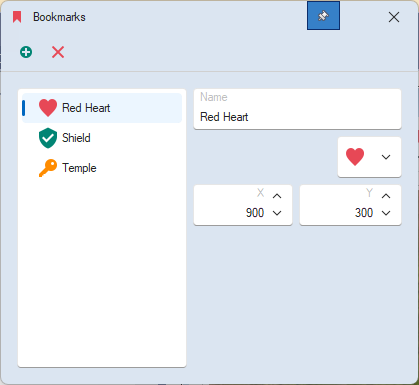
Task: Click the orange key icon beside Temple
Action: coord(48,168)
